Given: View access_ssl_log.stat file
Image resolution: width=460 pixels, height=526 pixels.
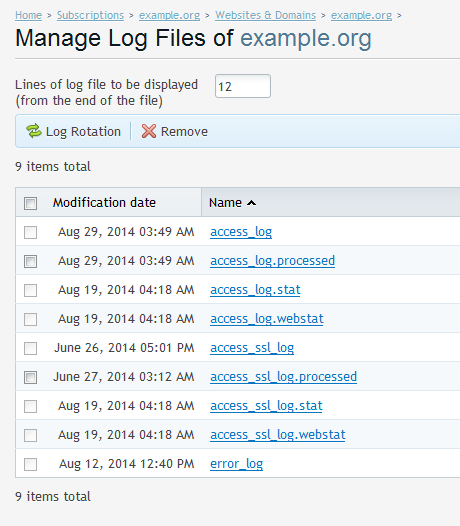Looking at the screenshot, I should [x=266, y=406].
